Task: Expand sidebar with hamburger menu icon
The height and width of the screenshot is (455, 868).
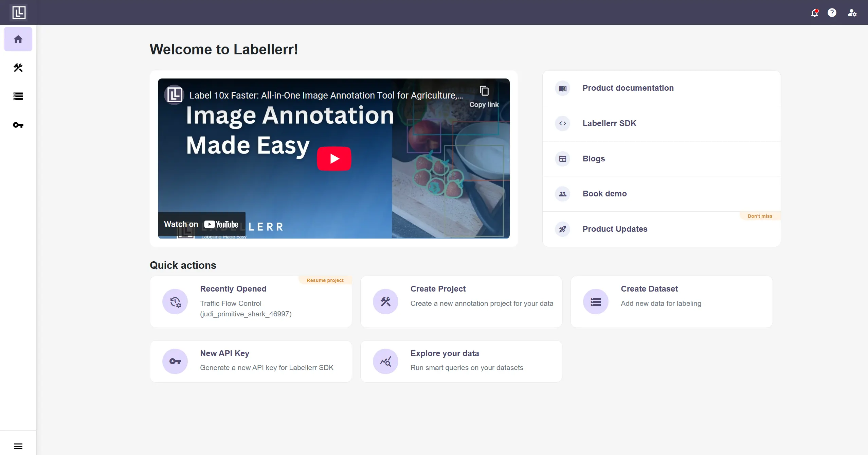Action: 18,446
